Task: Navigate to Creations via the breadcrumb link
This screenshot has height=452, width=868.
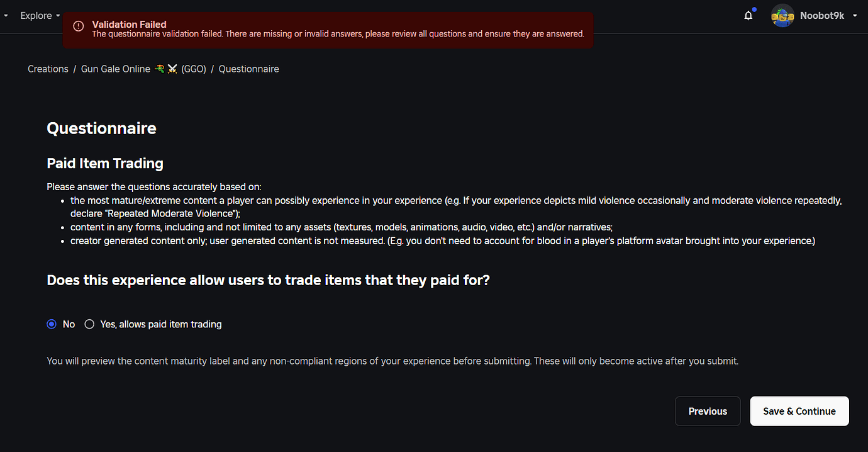Action: 48,69
